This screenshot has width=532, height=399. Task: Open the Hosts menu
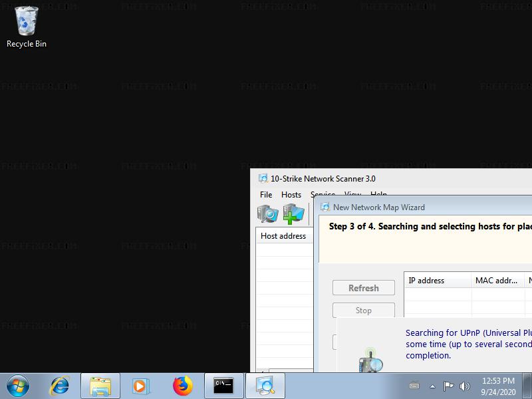pos(291,195)
